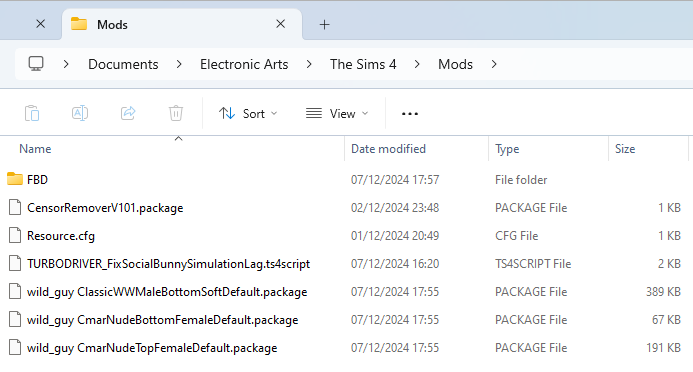Click the Share icon in toolbar

click(128, 114)
